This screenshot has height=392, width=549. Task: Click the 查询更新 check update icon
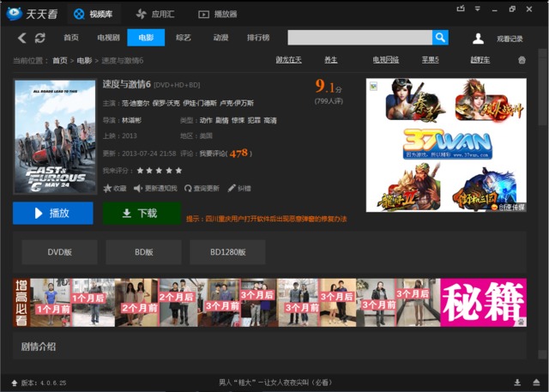[188, 188]
